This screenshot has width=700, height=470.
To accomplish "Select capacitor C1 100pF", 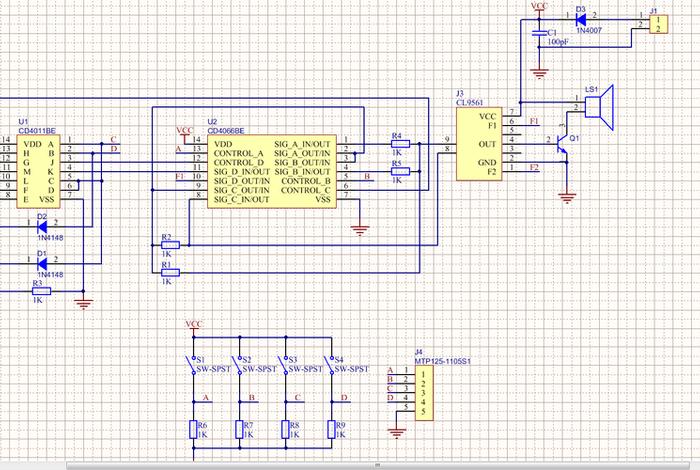I will coord(539,33).
